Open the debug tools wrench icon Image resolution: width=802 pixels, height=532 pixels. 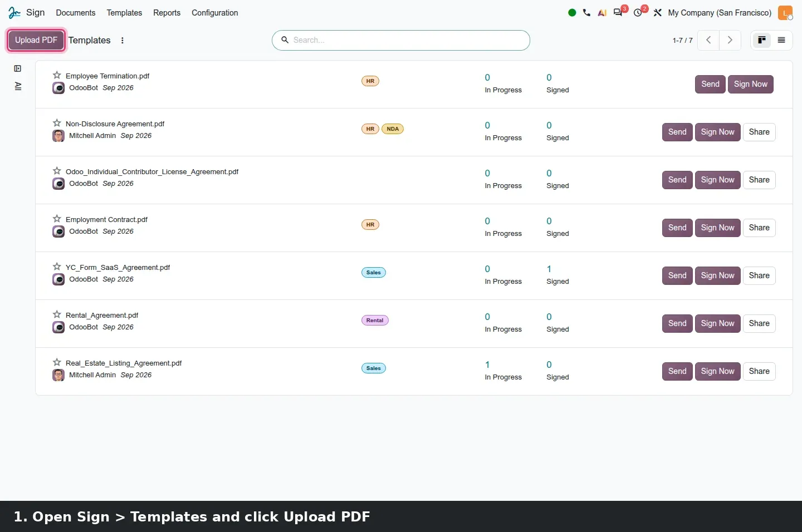658,13
